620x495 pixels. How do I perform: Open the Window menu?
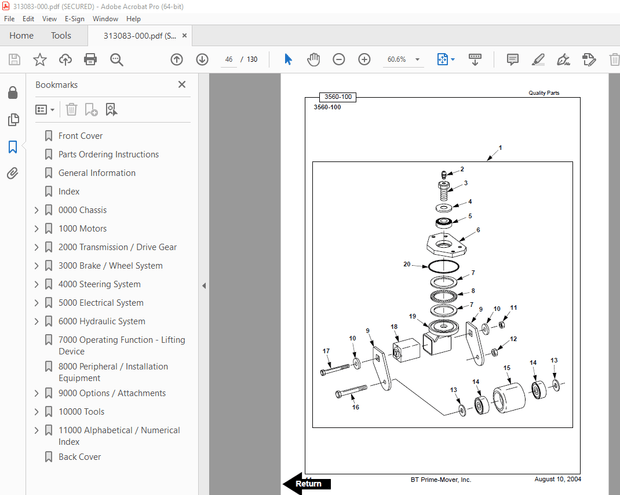coord(105,19)
